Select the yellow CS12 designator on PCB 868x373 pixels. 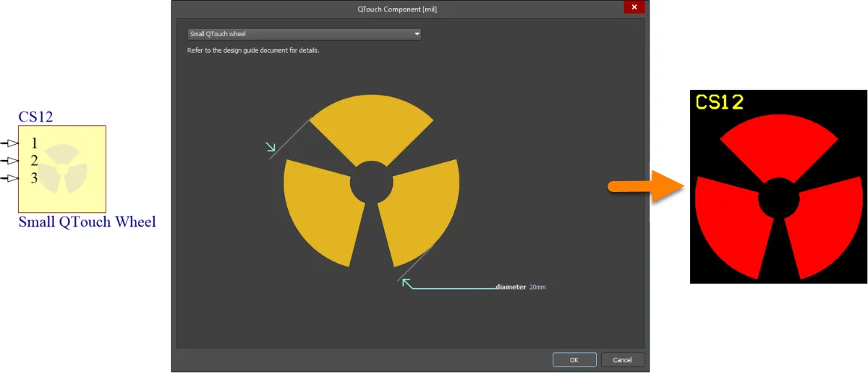pyautogui.click(x=720, y=102)
